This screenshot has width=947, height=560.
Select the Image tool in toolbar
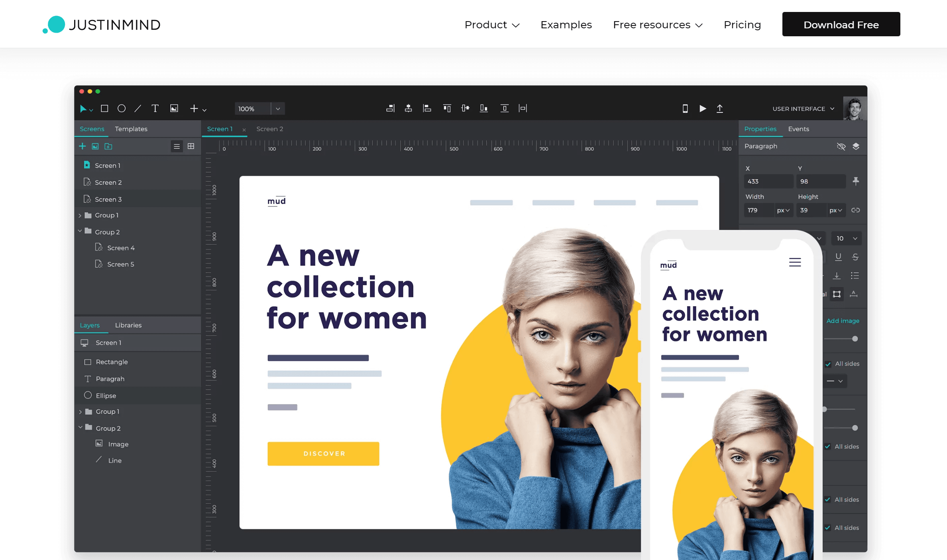click(x=174, y=108)
